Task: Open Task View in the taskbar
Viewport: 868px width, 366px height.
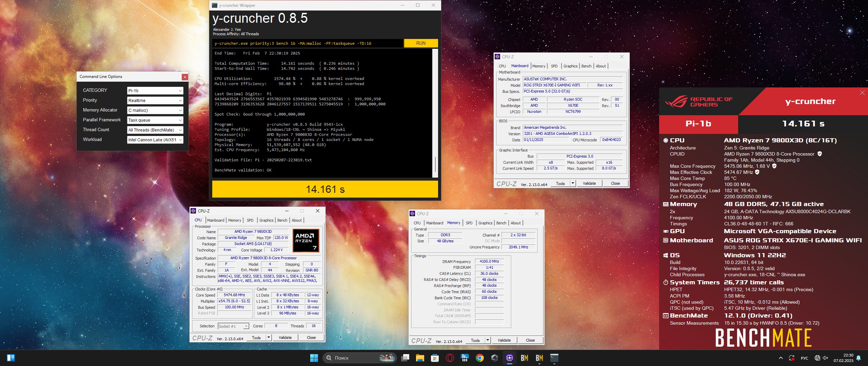Action: coord(405,358)
